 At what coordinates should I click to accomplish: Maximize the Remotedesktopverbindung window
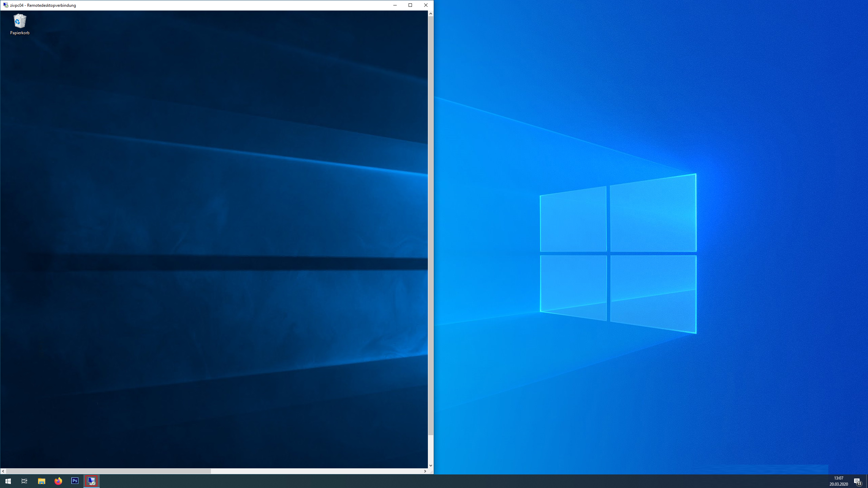[x=410, y=5]
